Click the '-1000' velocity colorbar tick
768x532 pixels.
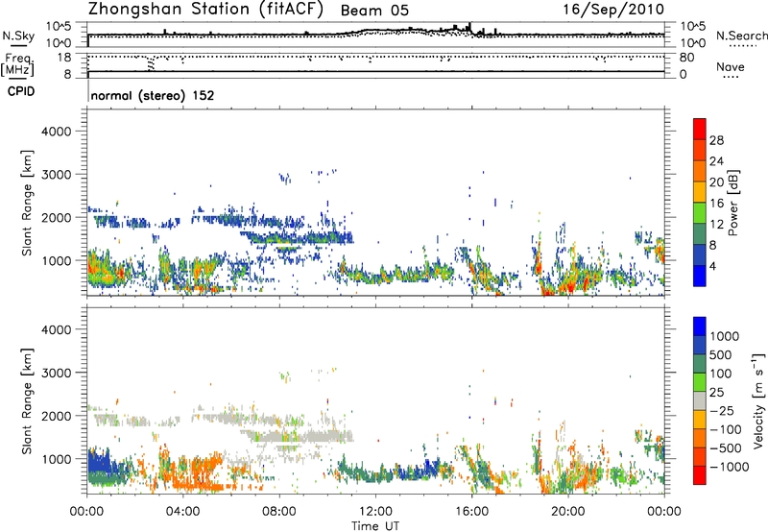click(x=729, y=467)
